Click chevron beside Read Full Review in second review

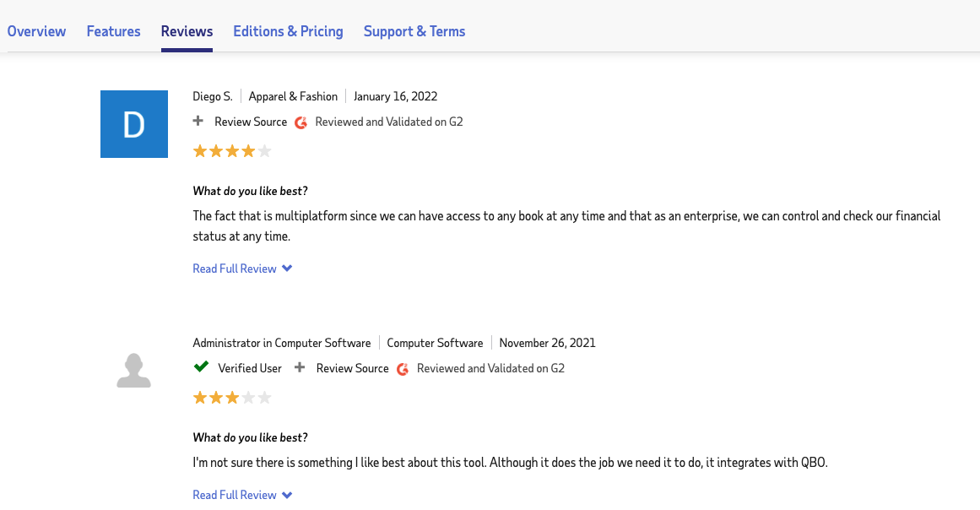[x=287, y=495]
